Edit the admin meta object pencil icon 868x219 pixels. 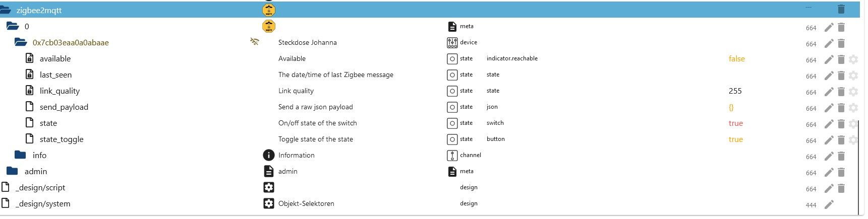click(829, 172)
